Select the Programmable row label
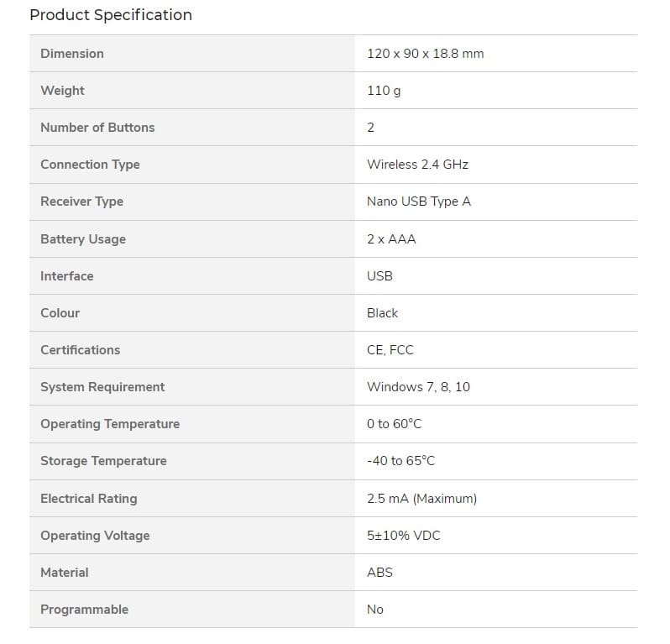The image size is (670, 644). tap(84, 610)
